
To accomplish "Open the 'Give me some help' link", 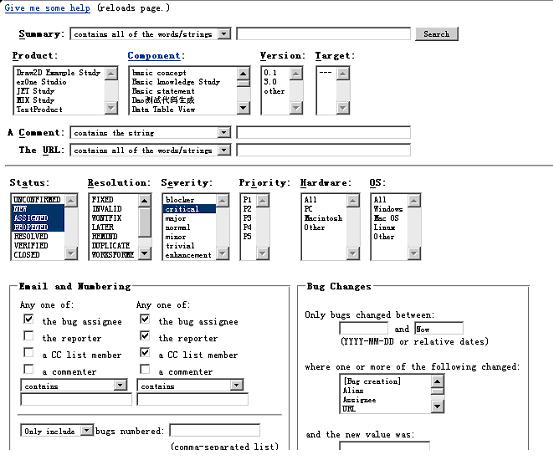I will coord(47,8).
